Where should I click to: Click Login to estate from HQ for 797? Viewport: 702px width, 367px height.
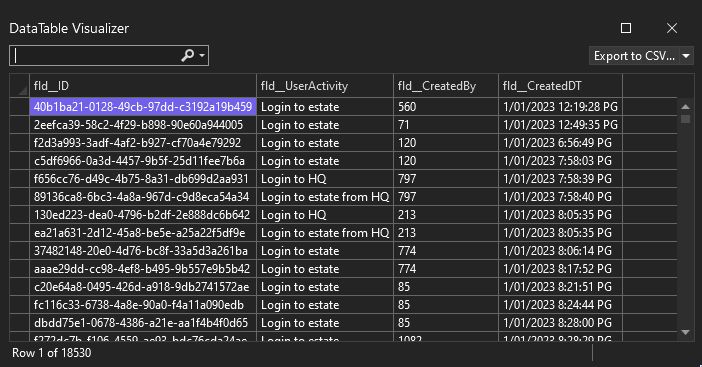click(x=325, y=197)
